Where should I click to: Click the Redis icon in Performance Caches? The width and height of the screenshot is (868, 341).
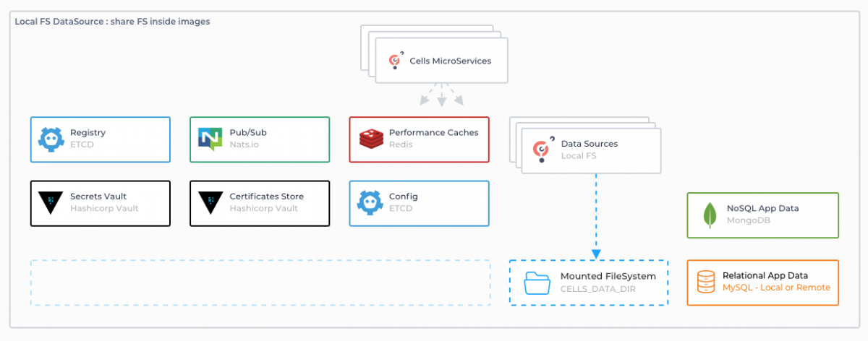370,139
